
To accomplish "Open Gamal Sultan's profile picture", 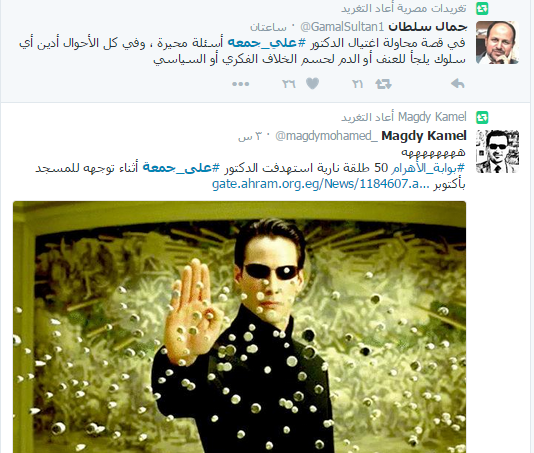I will tap(497, 43).
